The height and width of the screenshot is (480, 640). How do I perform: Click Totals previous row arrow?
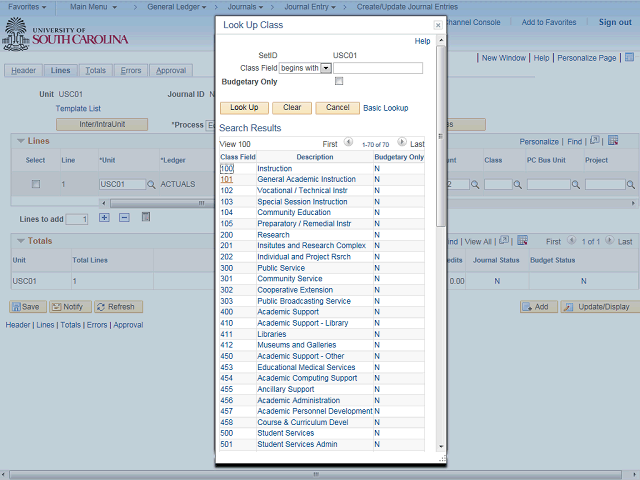click(571, 240)
